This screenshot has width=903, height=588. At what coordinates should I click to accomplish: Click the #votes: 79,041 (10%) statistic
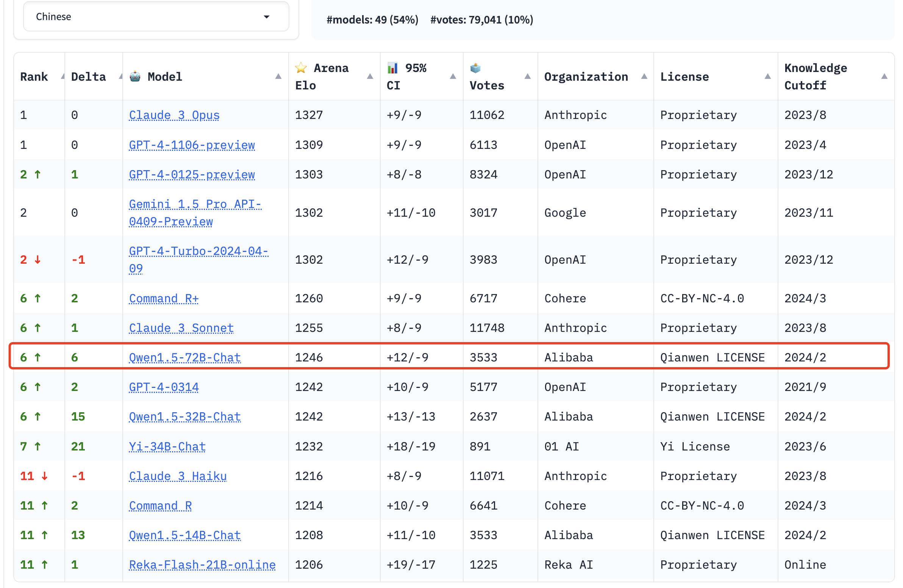[x=481, y=20]
